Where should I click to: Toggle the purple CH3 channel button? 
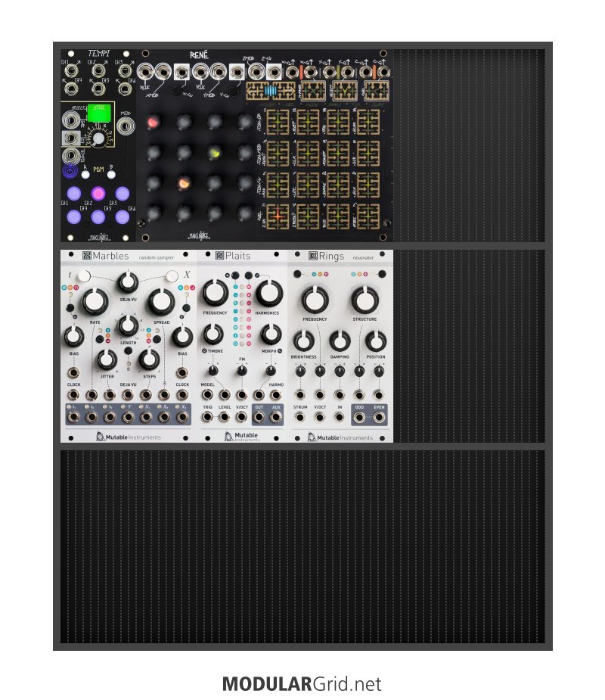[x=123, y=193]
